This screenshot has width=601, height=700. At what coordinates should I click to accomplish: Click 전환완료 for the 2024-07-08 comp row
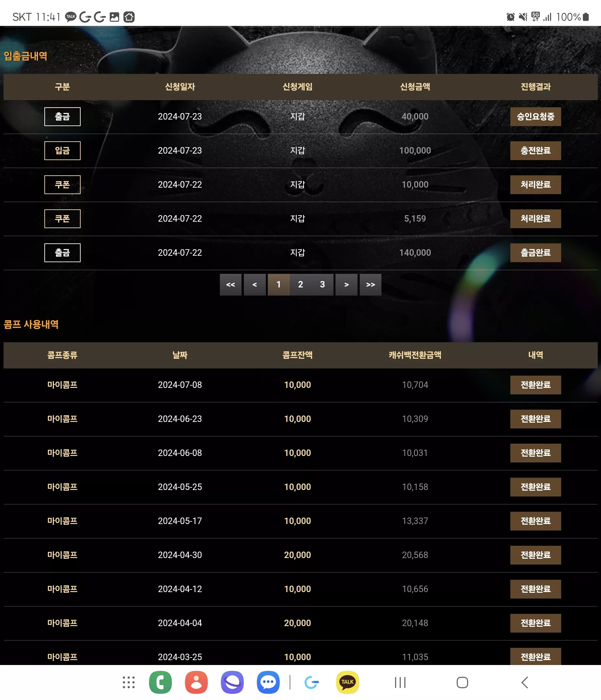(536, 385)
